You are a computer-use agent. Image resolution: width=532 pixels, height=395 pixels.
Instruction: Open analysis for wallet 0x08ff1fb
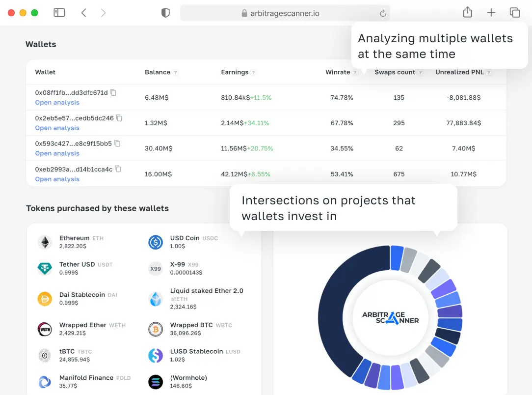(57, 103)
